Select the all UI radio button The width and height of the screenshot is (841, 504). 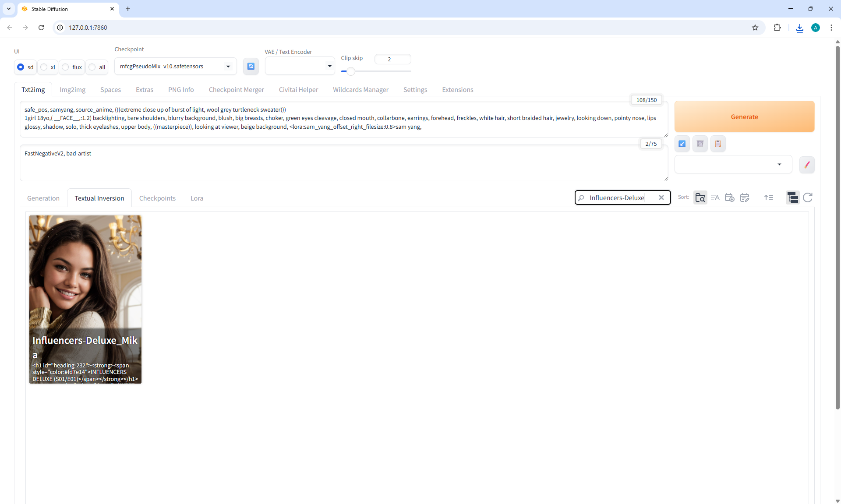click(x=92, y=67)
